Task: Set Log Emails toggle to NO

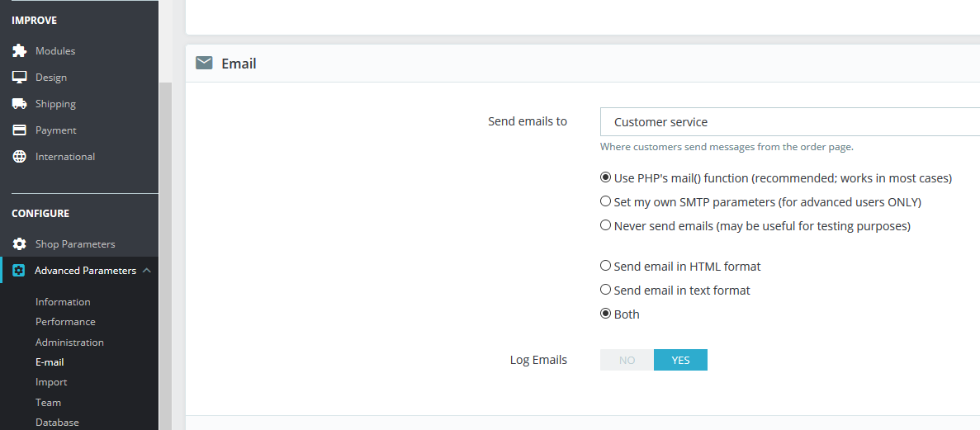Action: (627, 360)
